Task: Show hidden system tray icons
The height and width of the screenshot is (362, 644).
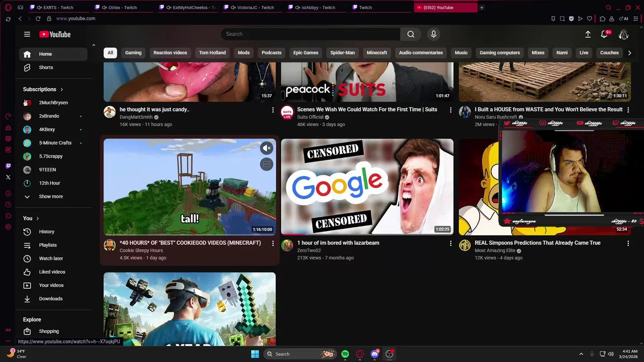Action: 581,354
